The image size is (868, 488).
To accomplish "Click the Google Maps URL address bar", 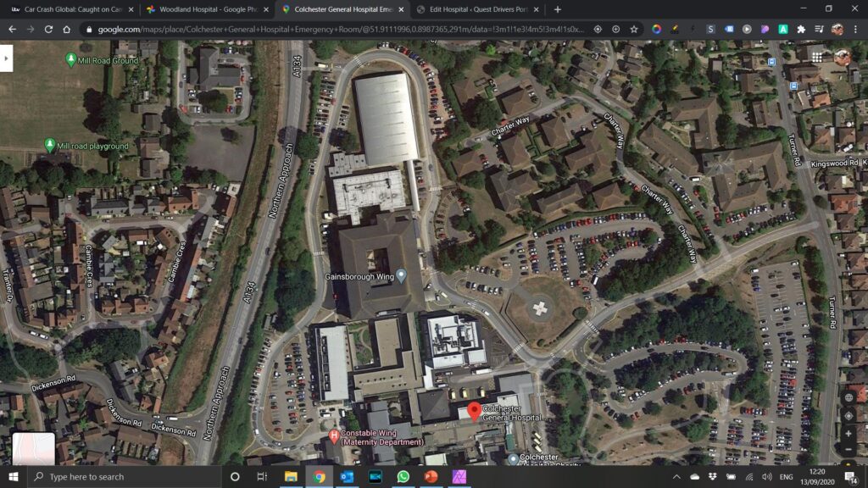I will coord(339,29).
